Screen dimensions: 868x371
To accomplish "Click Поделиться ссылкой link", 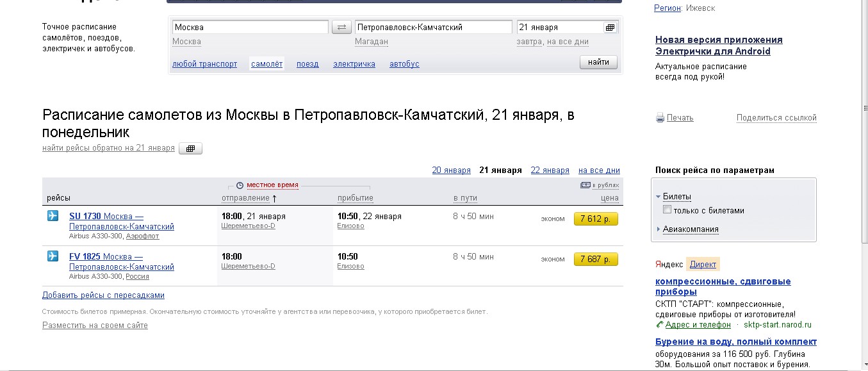I will coord(776,118).
